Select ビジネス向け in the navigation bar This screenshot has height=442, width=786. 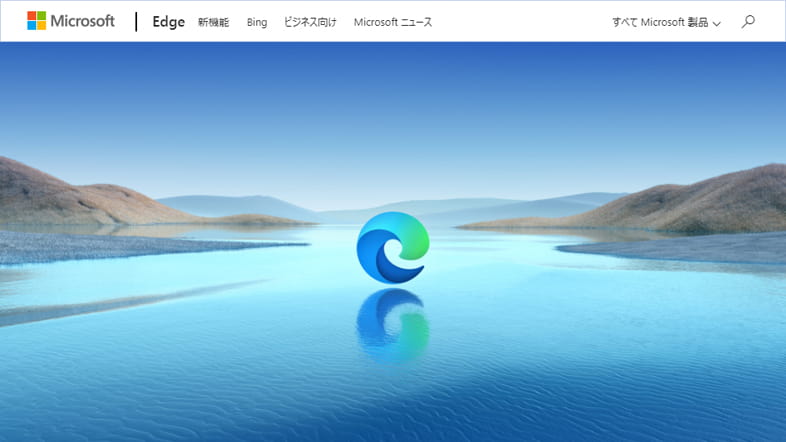[310, 23]
